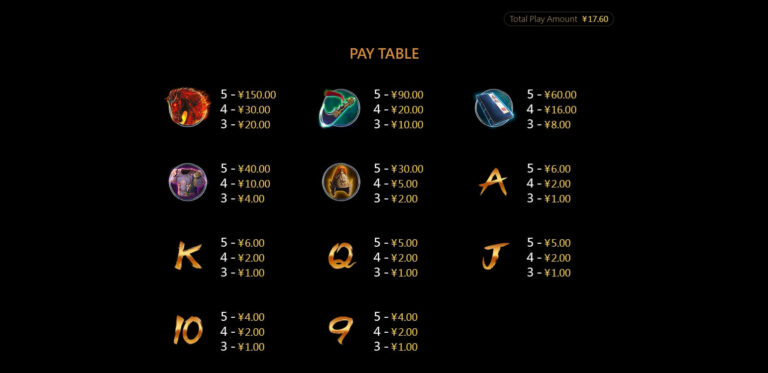This screenshot has width=768, height=373.
Task: Click the golden K card symbol
Action: (x=188, y=256)
